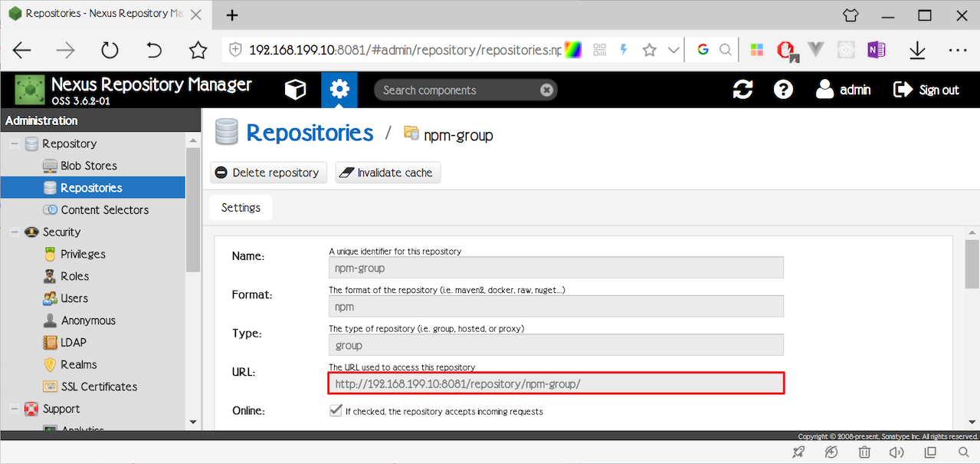Screen dimensions: 980x464
Task: Open the Vivaldi V extension icon
Action: pos(816,50)
